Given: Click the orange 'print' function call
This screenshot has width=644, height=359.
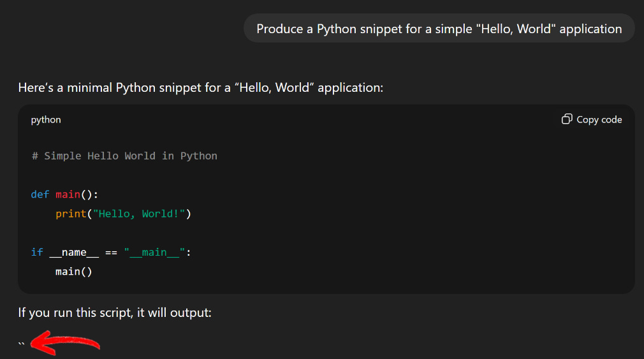Looking at the screenshot, I should click(71, 214).
